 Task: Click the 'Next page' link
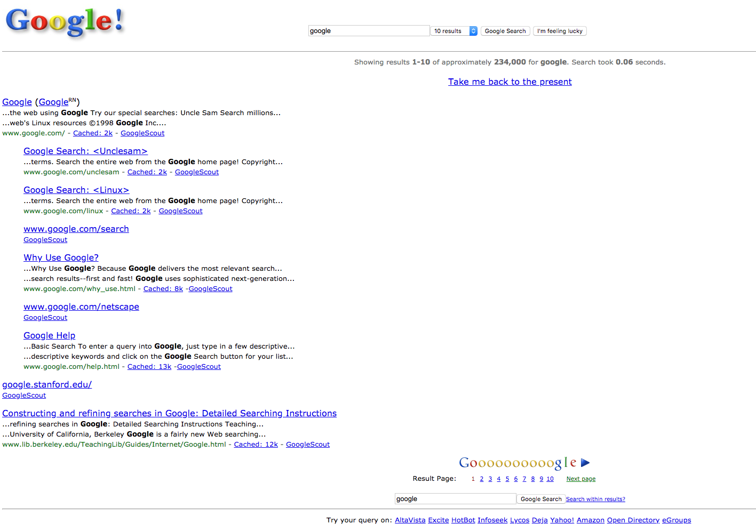[580, 479]
